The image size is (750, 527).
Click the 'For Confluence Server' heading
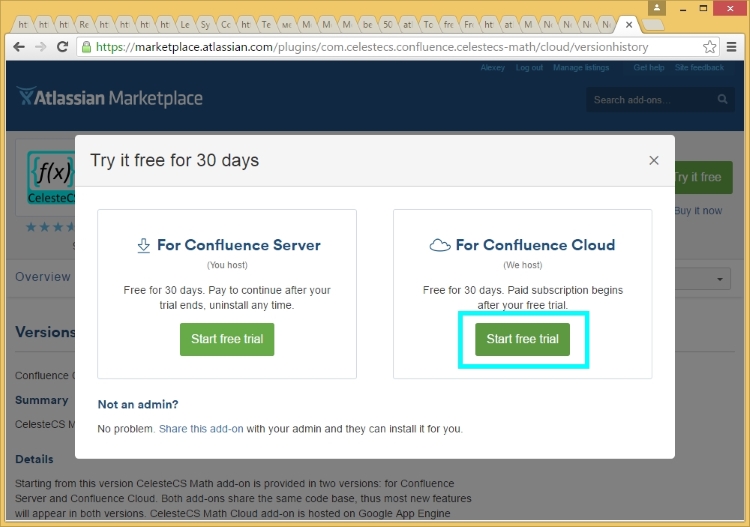[239, 245]
